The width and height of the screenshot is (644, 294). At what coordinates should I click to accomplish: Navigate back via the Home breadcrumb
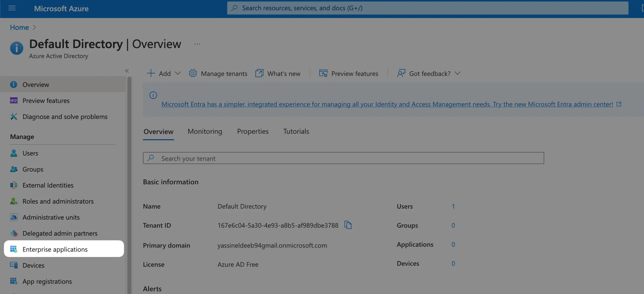[x=19, y=27]
